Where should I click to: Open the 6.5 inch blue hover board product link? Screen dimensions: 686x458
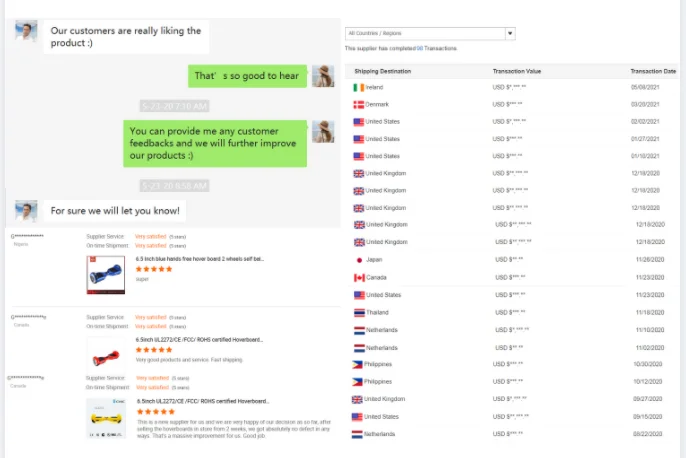[199, 258]
